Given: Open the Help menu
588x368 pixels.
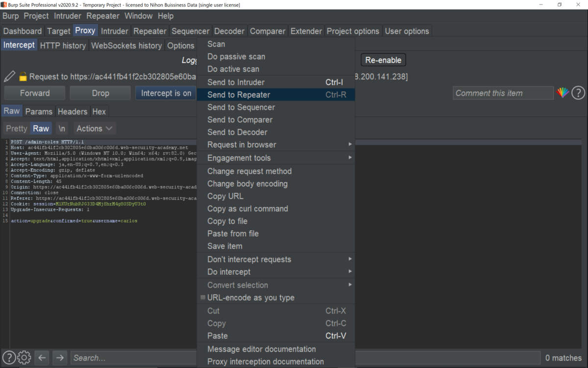Looking at the screenshot, I should point(166,16).
